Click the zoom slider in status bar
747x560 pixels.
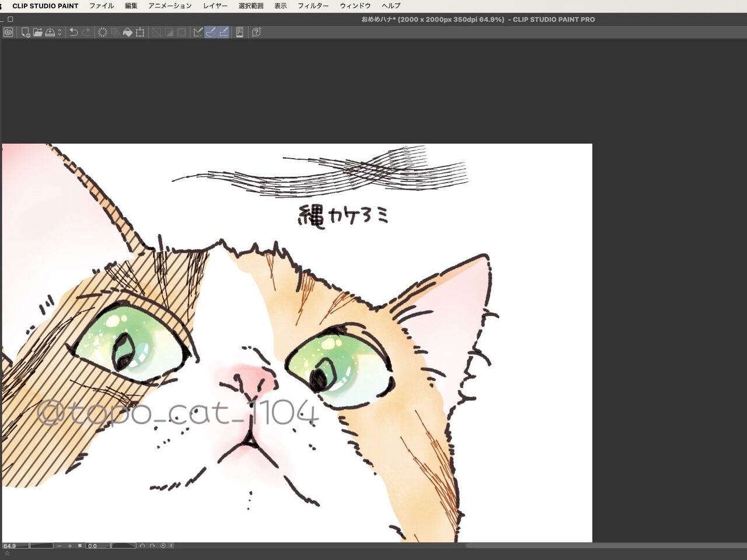pos(41,546)
